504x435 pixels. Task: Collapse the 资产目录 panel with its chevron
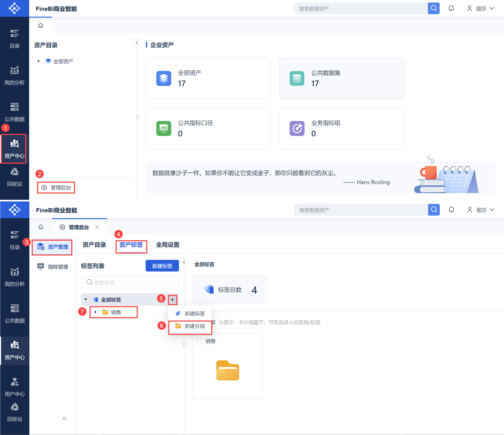137,43
